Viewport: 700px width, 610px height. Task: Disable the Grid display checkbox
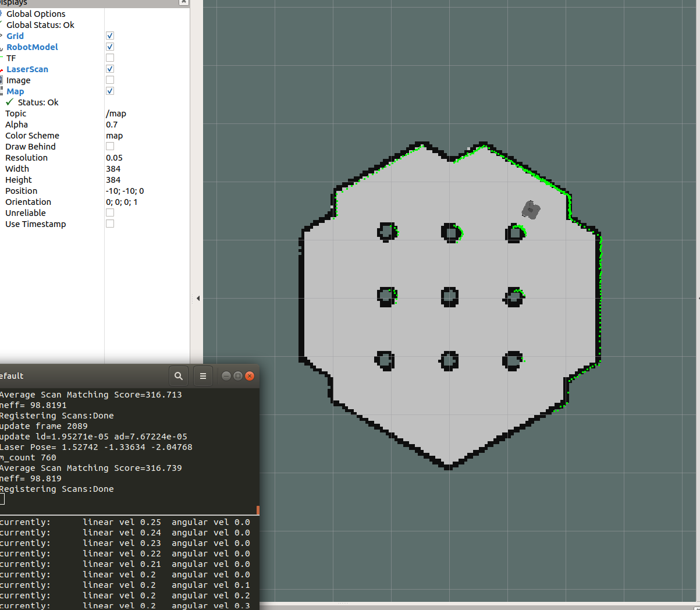[x=110, y=36]
